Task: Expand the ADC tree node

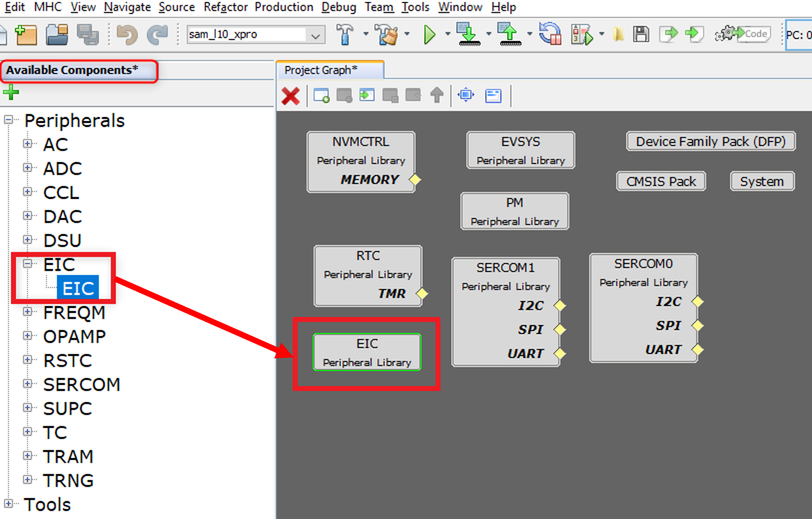Action: [x=27, y=168]
